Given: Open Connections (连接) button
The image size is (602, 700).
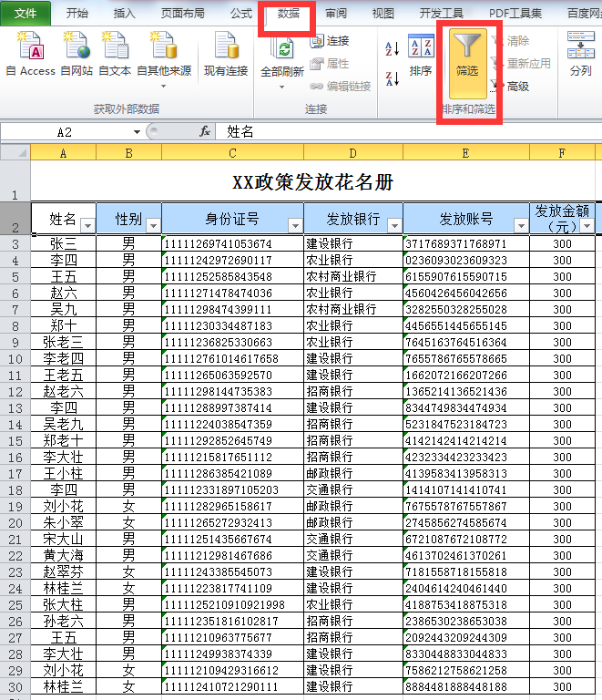Looking at the screenshot, I should [330, 41].
